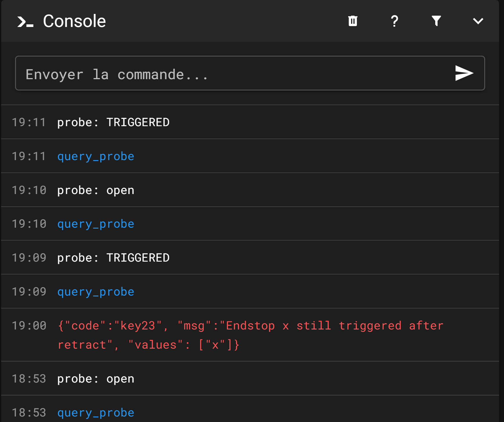Click the Console terminal prompt icon
The image size is (504, 422).
[25, 22]
